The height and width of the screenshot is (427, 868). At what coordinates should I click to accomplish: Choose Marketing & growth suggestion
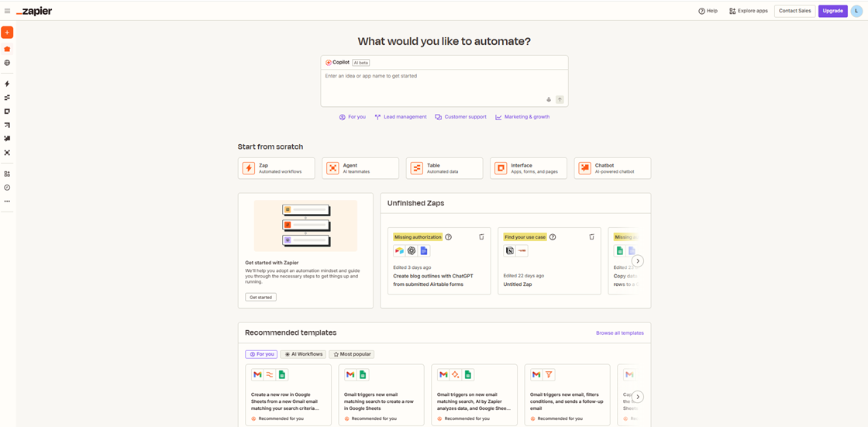[x=522, y=117]
